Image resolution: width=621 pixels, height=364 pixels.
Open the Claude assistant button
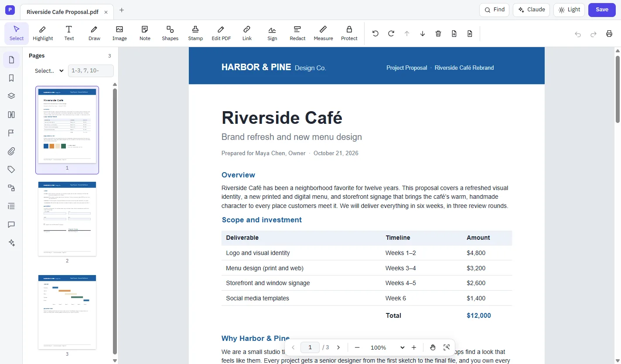click(x=531, y=10)
